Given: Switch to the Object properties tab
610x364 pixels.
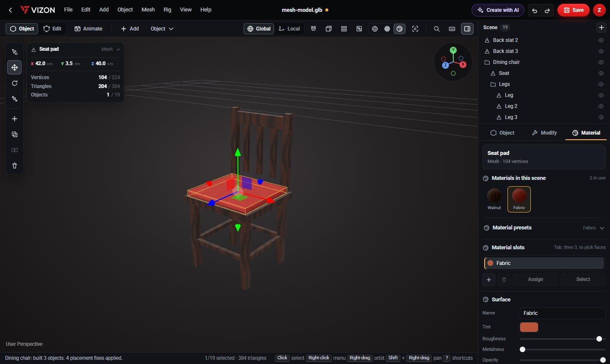Looking at the screenshot, I should pos(502,133).
